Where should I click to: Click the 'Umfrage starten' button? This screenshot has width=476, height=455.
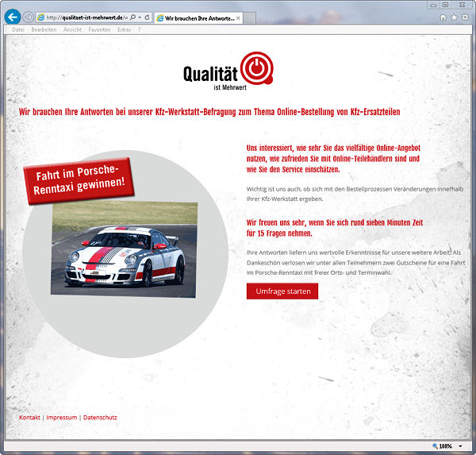coord(282,291)
